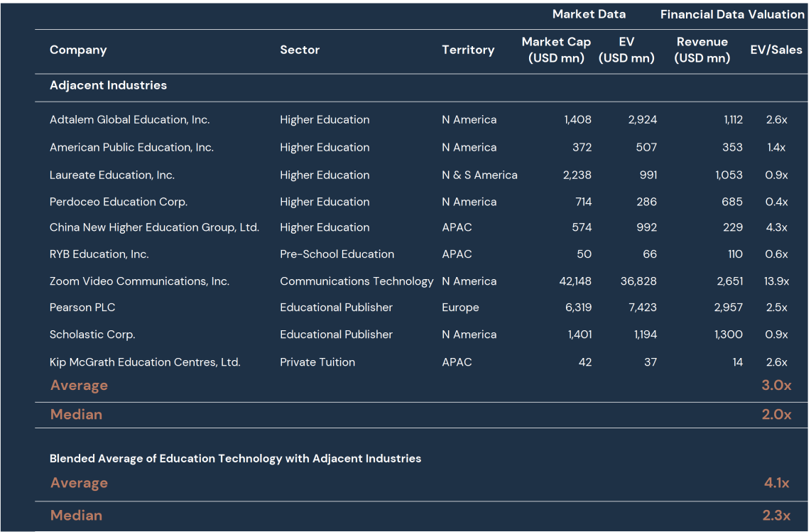Click Adtalem EV value 2,924

click(x=643, y=119)
